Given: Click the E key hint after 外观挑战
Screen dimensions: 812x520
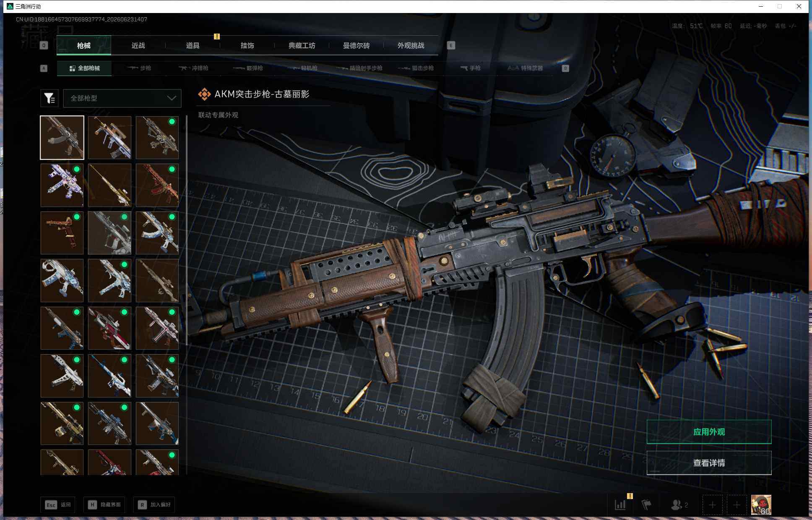Looking at the screenshot, I should click(x=451, y=45).
